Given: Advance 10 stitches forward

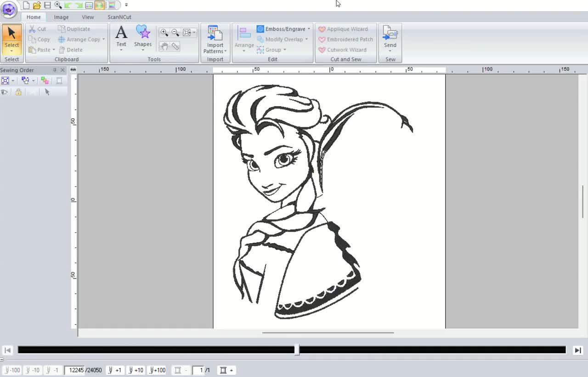Looking at the screenshot, I should click(x=136, y=370).
